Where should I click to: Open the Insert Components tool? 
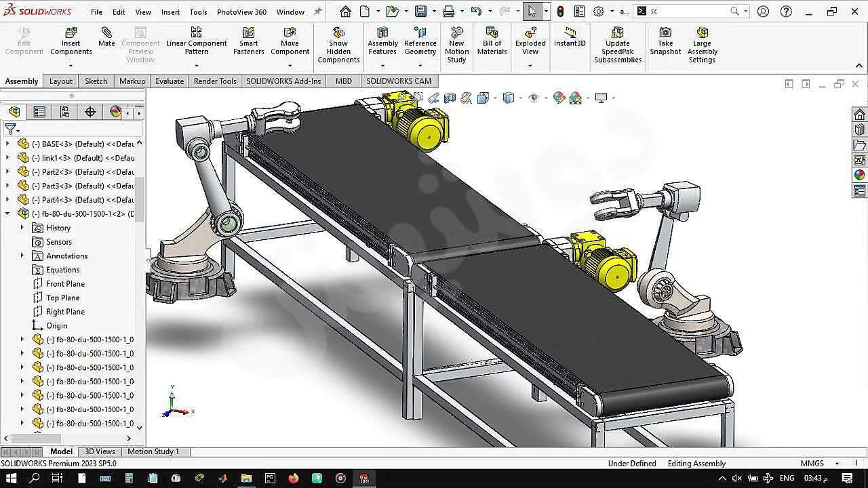point(71,42)
